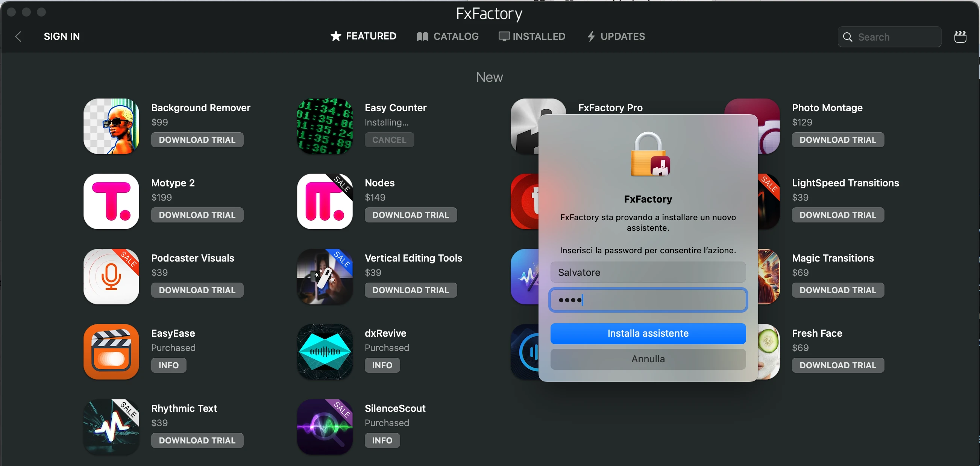This screenshot has height=466, width=980.
Task: Click the Nodes title
Action: click(379, 183)
